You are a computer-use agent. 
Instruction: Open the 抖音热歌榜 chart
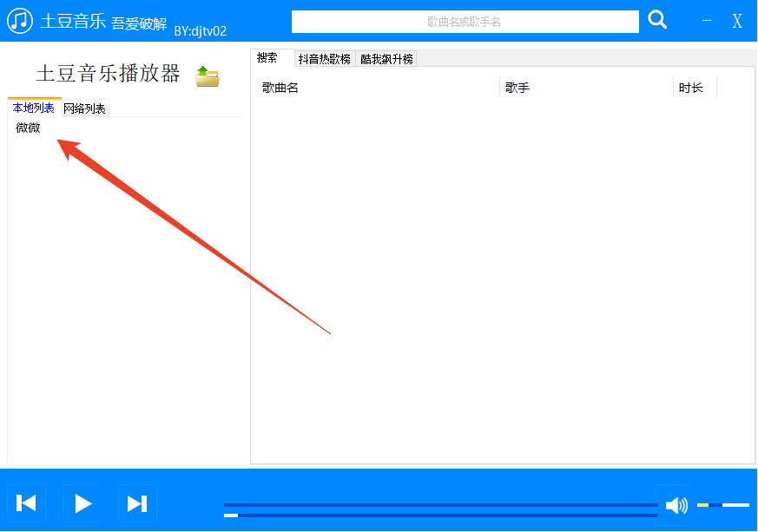324,58
